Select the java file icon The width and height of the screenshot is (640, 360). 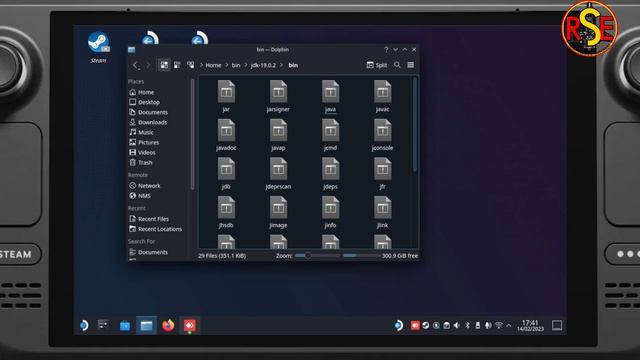click(x=330, y=91)
